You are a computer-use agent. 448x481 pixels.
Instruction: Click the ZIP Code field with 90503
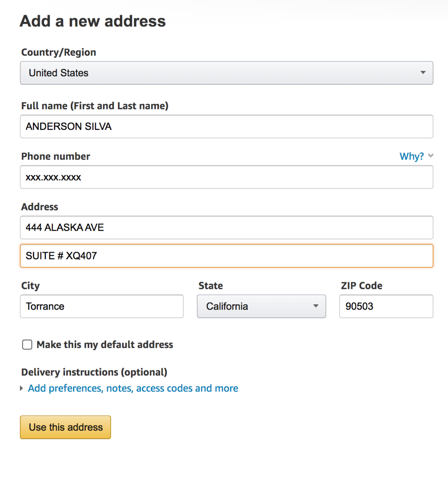(386, 306)
